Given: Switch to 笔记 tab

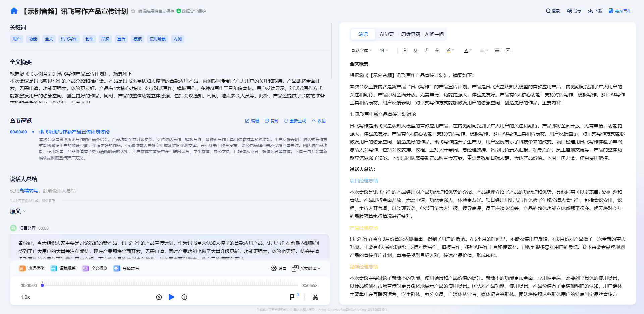Looking at the screenshot, I should 363,34.
